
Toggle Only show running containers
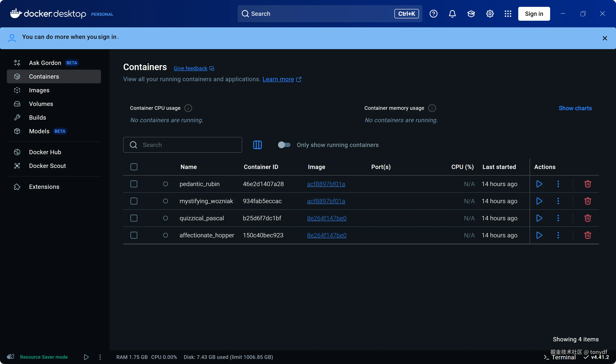pyautogui.click(x=284, y=145)
